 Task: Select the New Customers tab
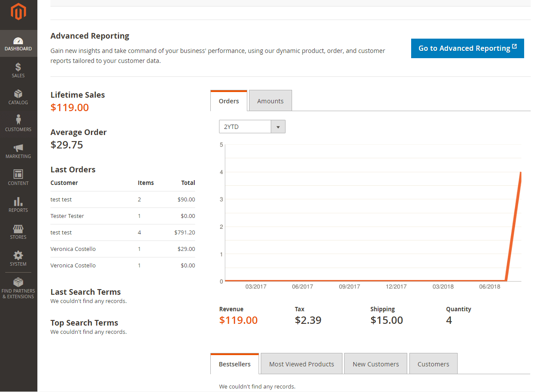375,363
